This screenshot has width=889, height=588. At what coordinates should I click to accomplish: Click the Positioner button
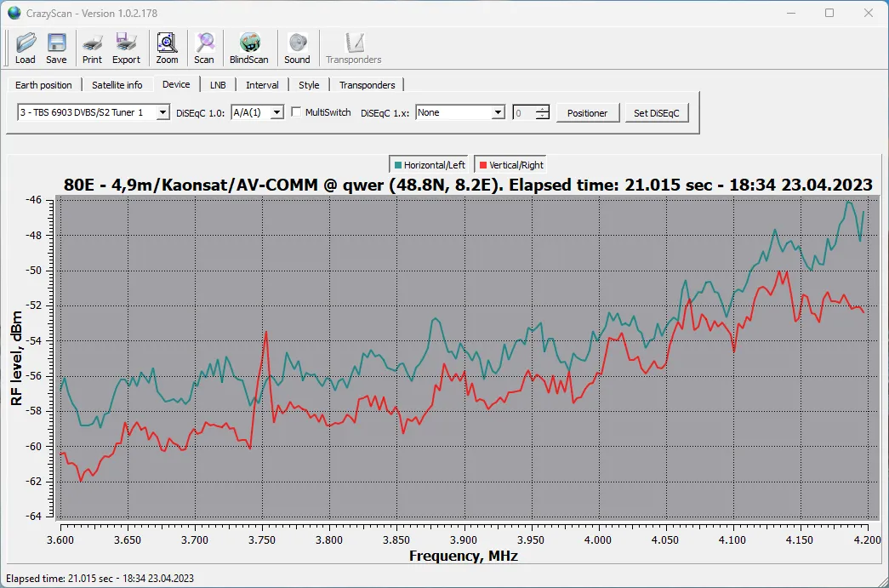tap(587, 113)
